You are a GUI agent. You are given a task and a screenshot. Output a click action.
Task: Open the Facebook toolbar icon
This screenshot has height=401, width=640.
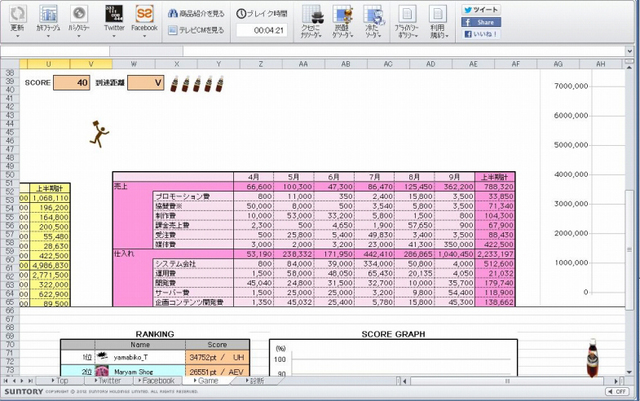[144, 15]
